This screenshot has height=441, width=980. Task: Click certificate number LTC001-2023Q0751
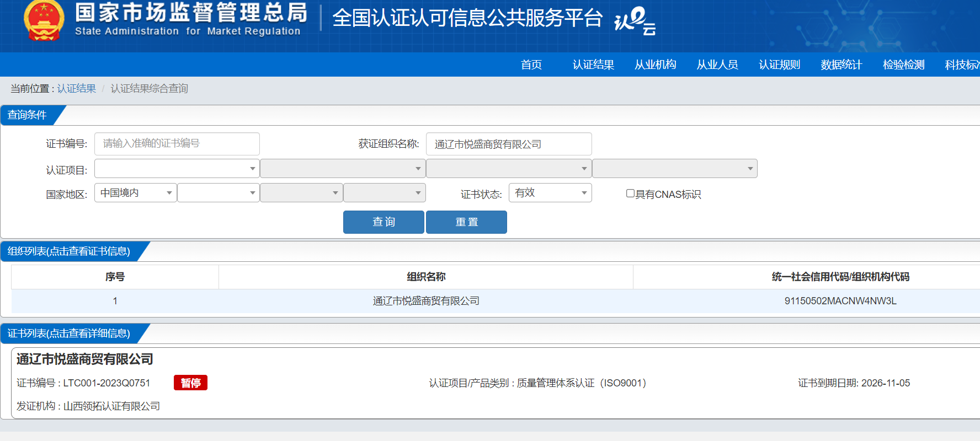(106, 383)
